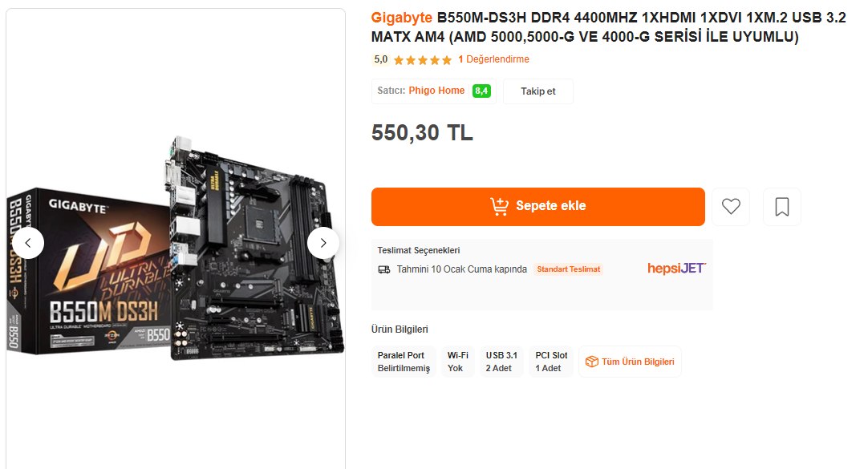Add product to favorites with heart icon
Image resolution: width=868 pixels, height=469 pixels.
click(731, 207)
